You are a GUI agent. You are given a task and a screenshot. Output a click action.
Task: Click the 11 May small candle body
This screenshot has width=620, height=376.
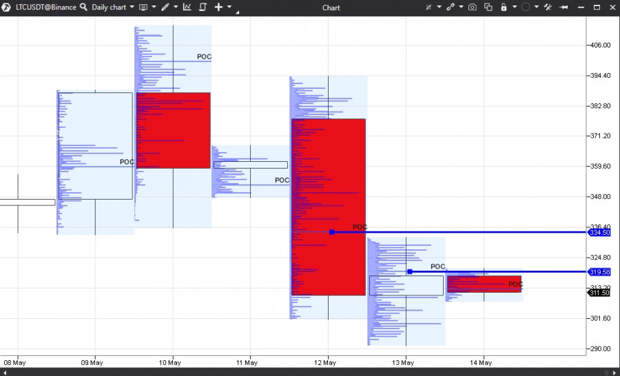tap(250, 165)
